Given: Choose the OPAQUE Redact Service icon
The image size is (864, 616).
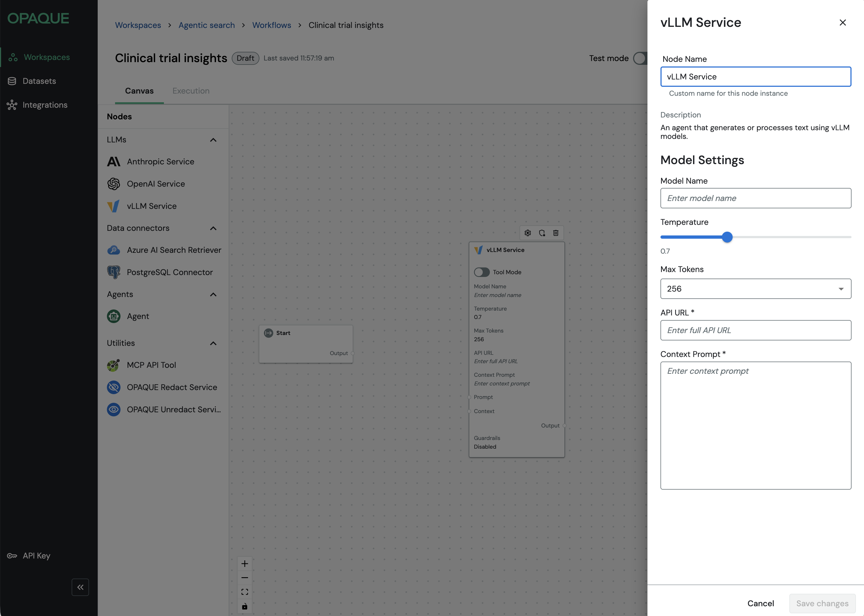Looking at the screenshot, I should pyautogui.click(x=113, y=387).
